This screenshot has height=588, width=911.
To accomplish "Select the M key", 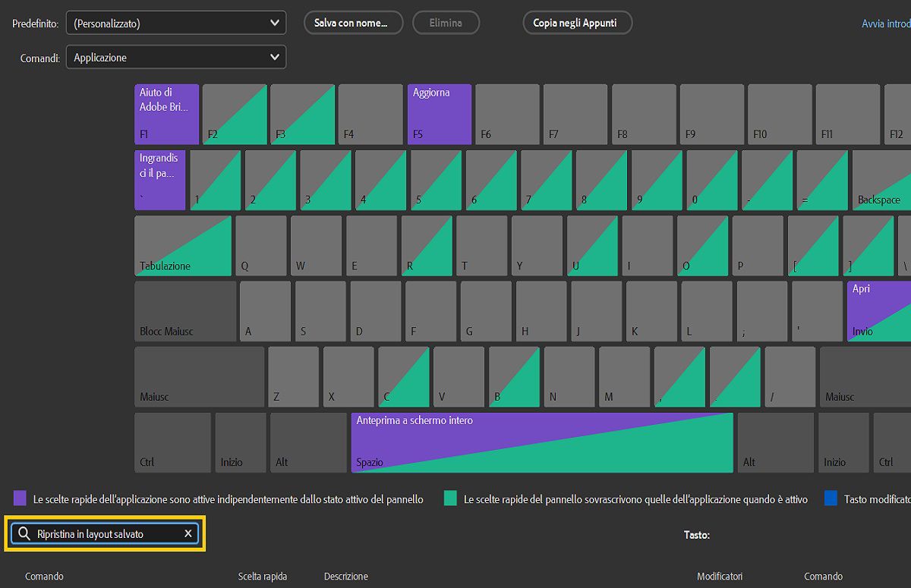I will pyautogui.click(x=625, y=377).
